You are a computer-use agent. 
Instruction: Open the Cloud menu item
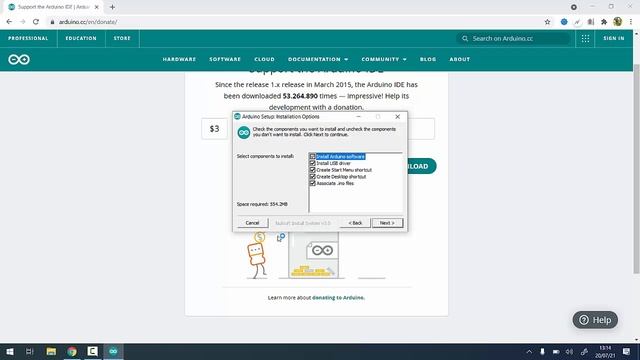tap(264, 60)
